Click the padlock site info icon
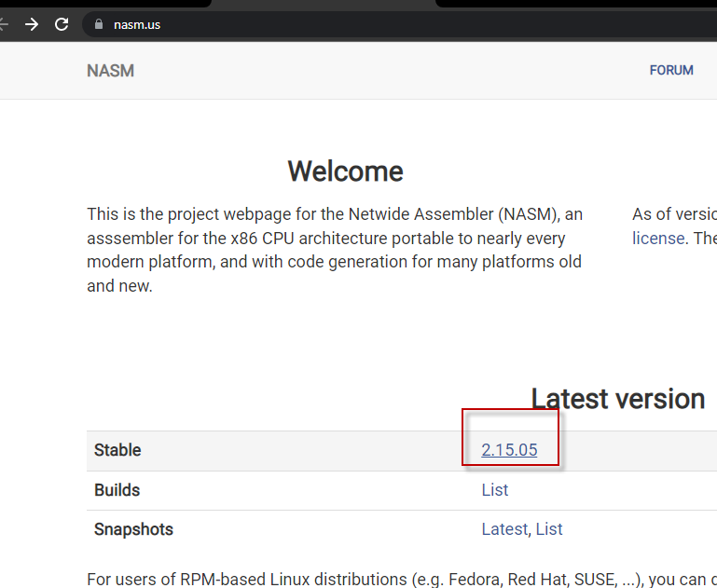Viewport: 717px width, 588px height. (97, 24)
